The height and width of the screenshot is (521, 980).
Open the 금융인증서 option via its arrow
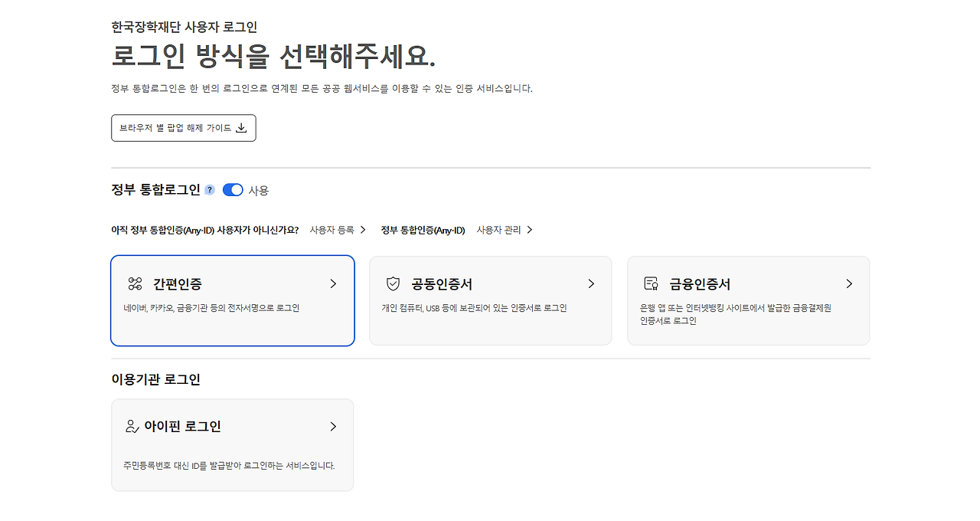849,283
